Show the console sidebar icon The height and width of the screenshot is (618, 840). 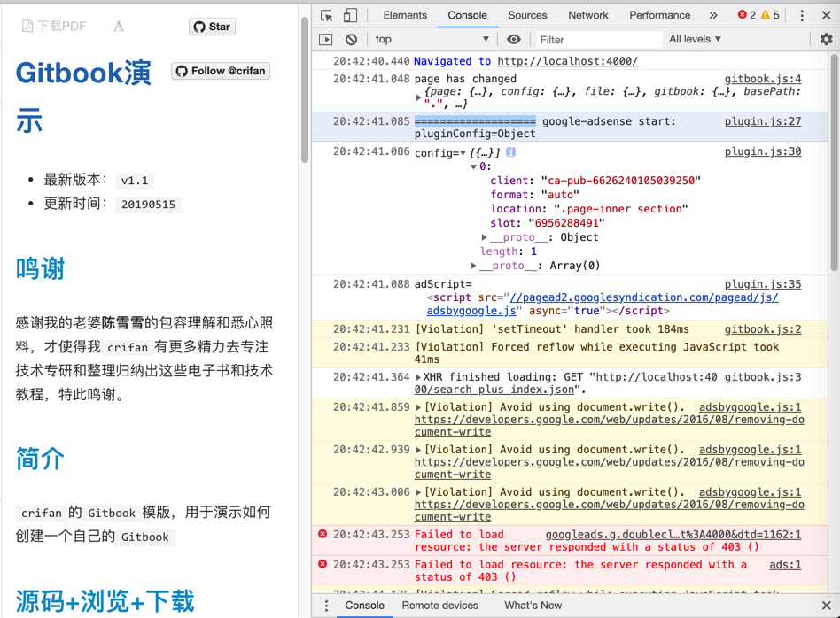[x=326, y=39]
